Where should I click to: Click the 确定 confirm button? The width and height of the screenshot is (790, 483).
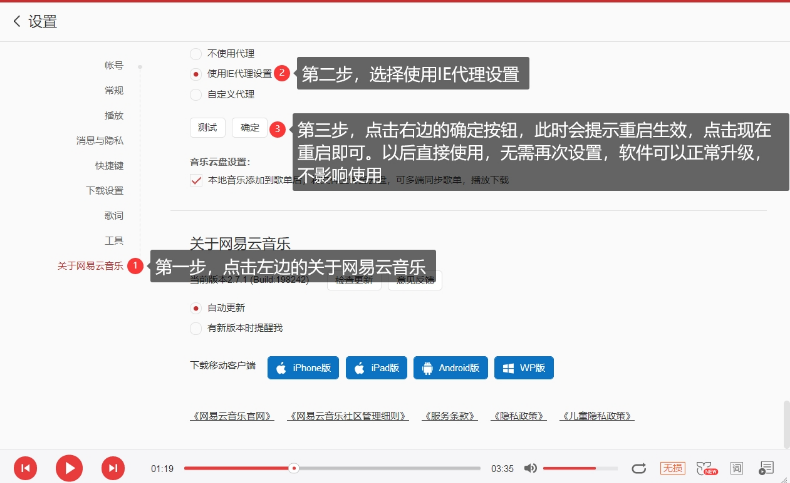pyautogui.click(x=250, y=127)
